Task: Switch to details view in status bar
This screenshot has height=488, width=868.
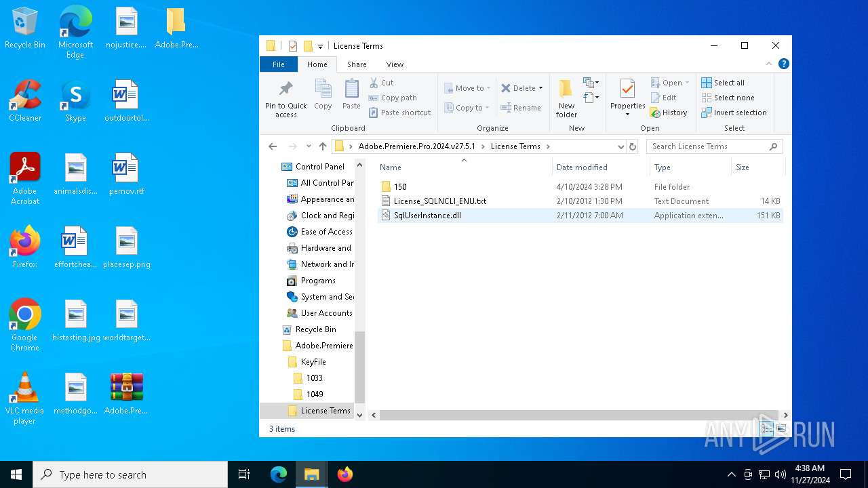Action: tap(767, 428)
